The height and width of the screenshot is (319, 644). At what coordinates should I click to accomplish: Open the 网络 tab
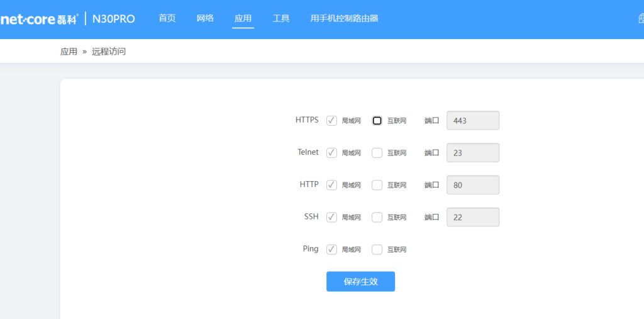click(x=205, y=18)
